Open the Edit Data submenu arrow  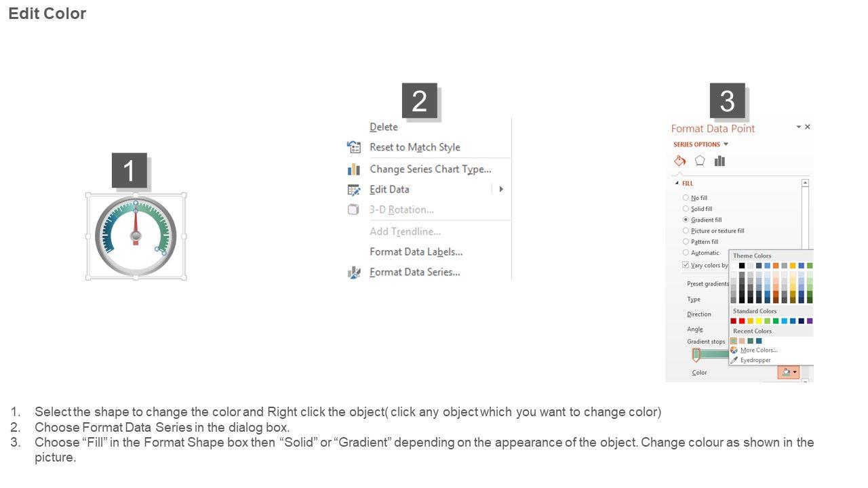pyautogui.click(x=501, y=189)
